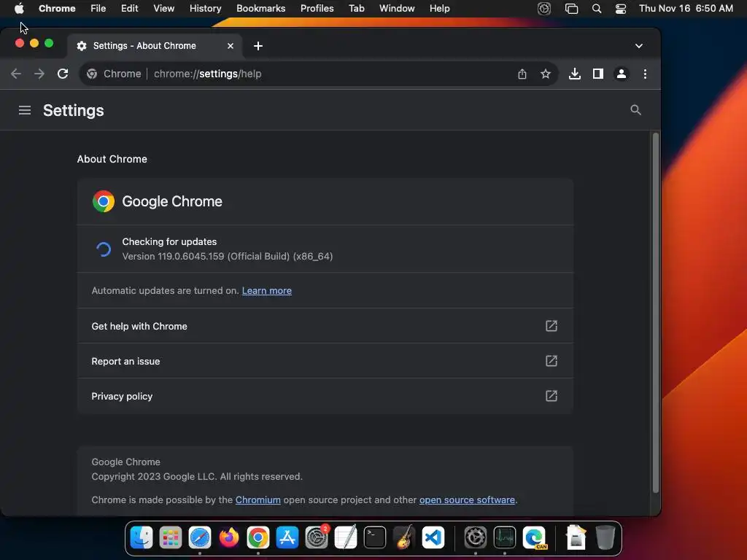Open App Store from the Dock
The image size is (747, 560).
pos(287,537)
